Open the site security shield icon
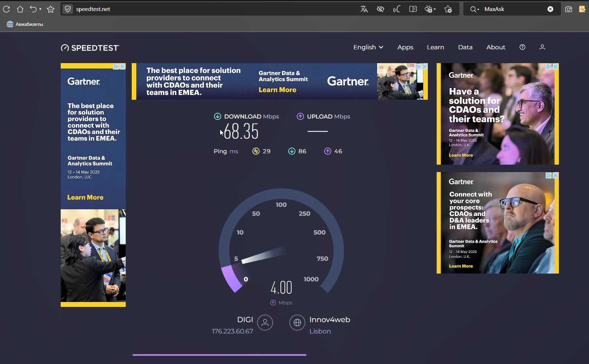589x364 pixels. pyautogui.click(x=68, y=9)
